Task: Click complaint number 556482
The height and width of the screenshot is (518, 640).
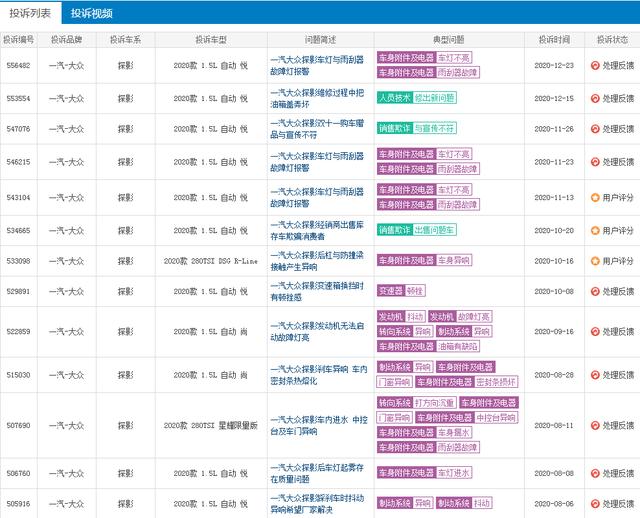Action: point(18,65)
